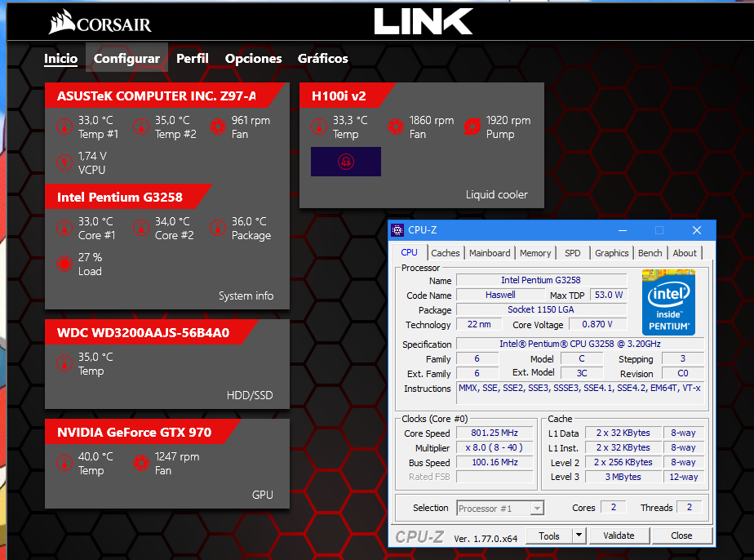Click the Multiplier value x 8.0 (8 - 40)
The height and width of the screenshot is (560, 754).
[495, 447]
